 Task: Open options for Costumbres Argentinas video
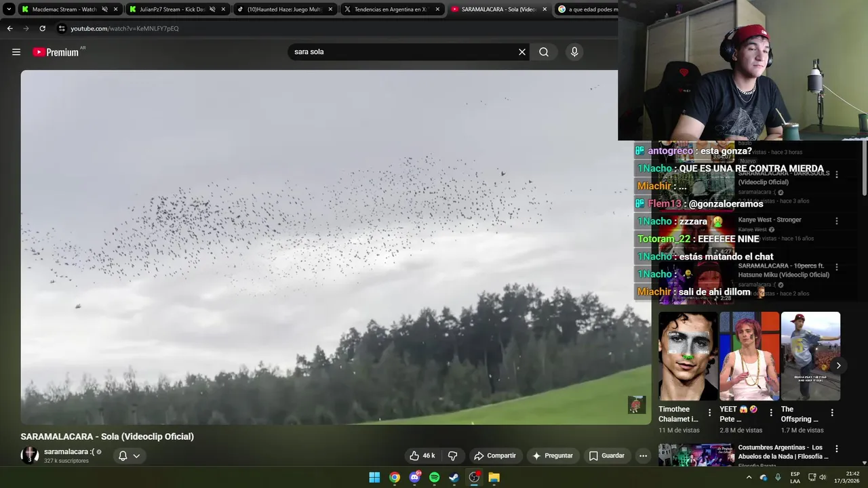tap(836, 449)
